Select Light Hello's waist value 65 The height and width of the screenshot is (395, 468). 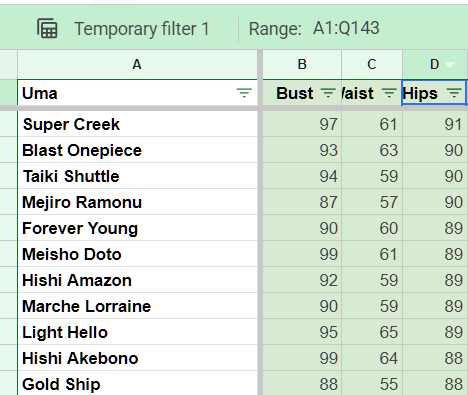pyautogui.click(x=372, y=332)
